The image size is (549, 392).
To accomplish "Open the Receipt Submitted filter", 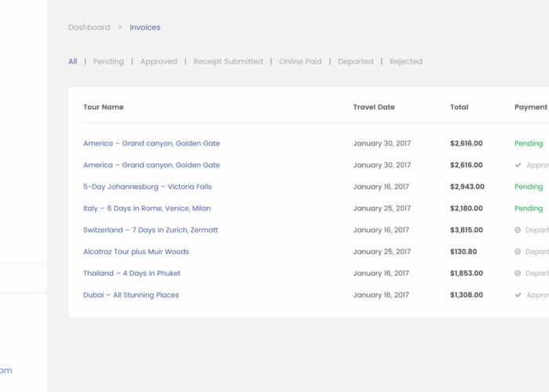I will coord(228,61).
